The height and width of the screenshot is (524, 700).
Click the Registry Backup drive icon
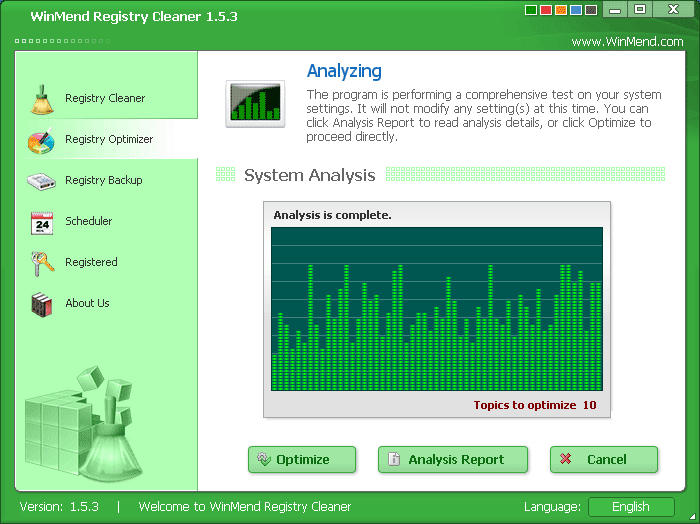click(x=41, y=181)
